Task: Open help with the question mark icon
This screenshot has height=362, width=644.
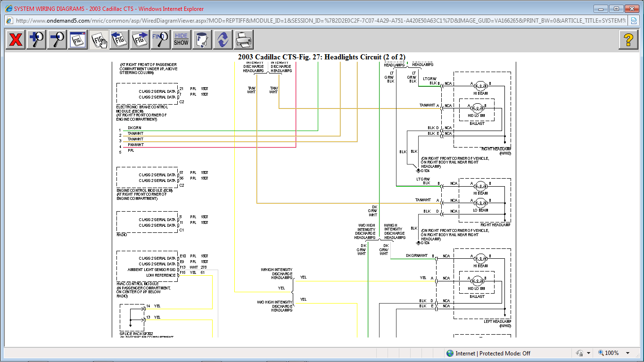Action: point(628,40)
